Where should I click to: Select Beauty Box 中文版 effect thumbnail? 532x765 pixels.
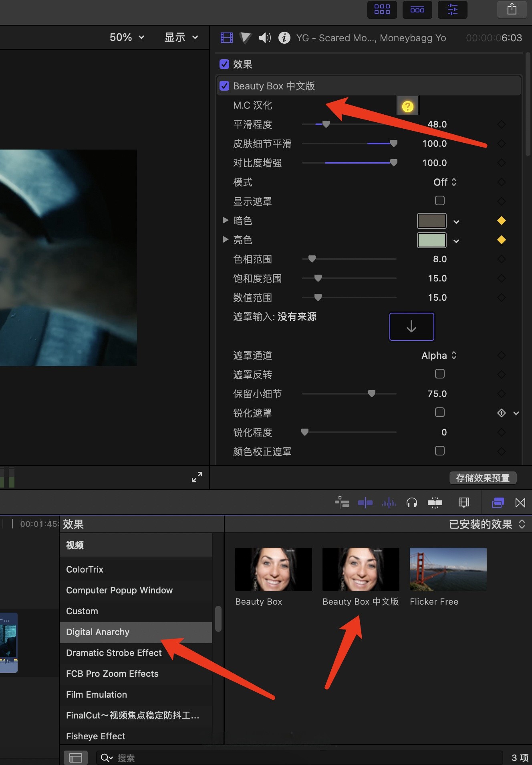click(361, 569)
